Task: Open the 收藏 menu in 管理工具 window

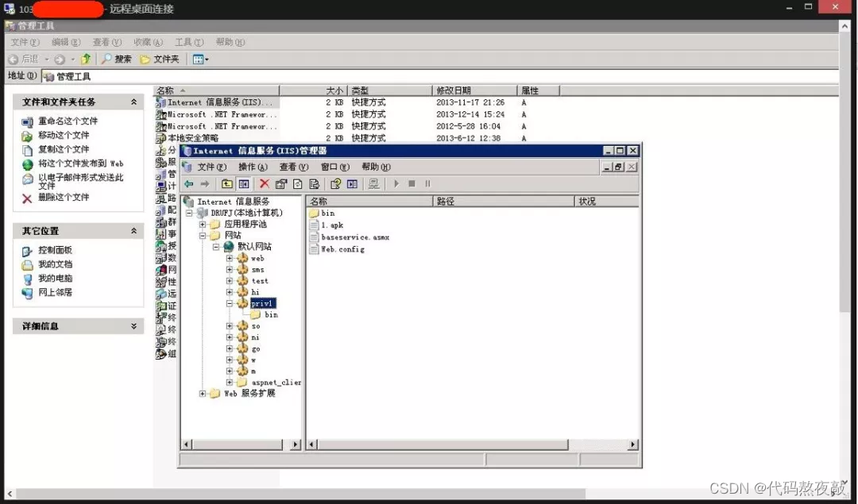Action: (x=148, y=42)
